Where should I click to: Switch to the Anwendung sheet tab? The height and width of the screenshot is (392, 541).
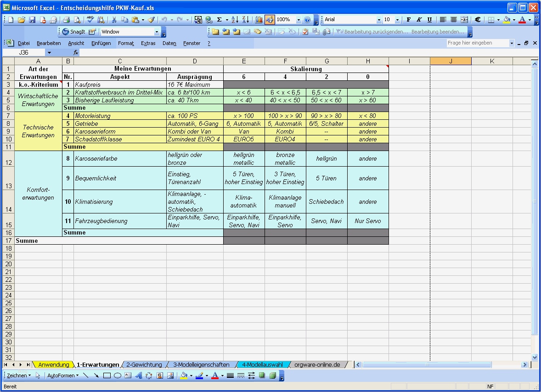click(x=53, y=365)
